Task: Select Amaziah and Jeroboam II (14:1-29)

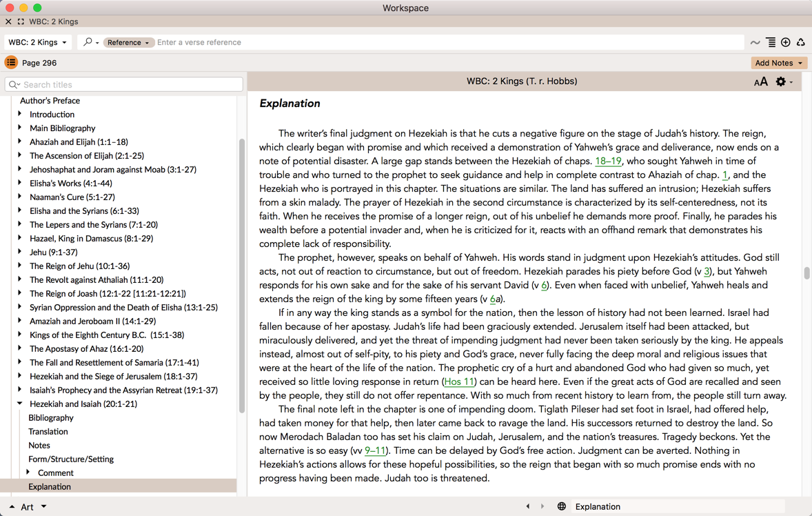Action: 92,321
